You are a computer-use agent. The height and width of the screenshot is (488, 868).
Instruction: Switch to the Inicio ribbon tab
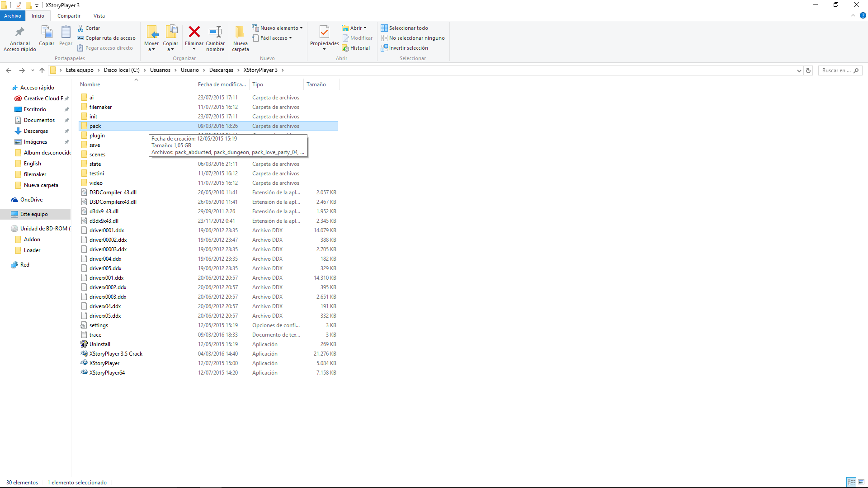point(38,16)
